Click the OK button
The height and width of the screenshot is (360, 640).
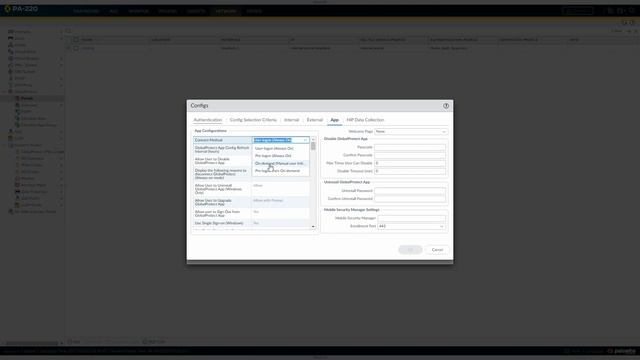point(410,250)
